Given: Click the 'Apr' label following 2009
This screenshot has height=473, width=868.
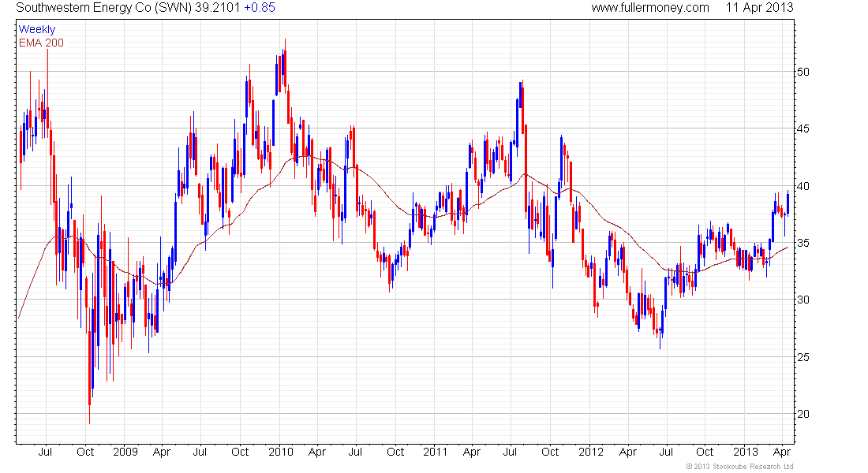Looking at the screenshot, I should (162, 453).
